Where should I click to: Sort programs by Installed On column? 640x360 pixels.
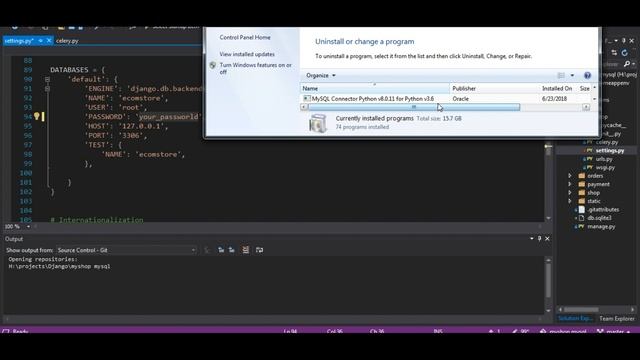coord(557,88)
